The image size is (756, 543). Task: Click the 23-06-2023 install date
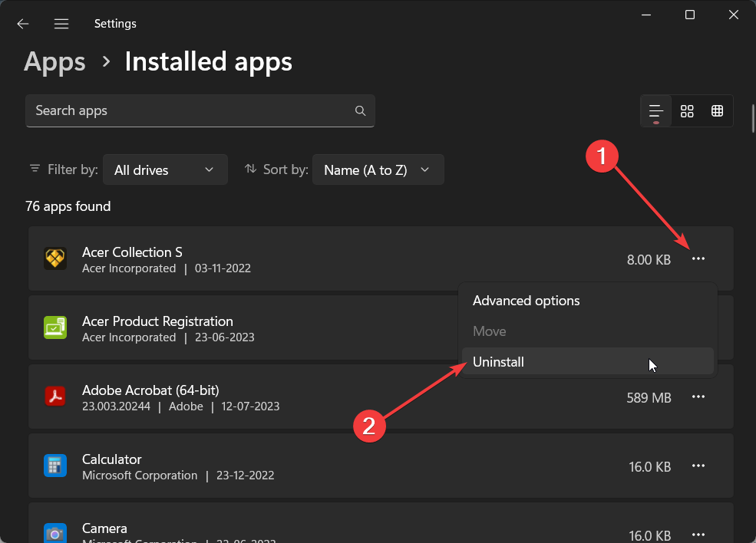point(225,337)
